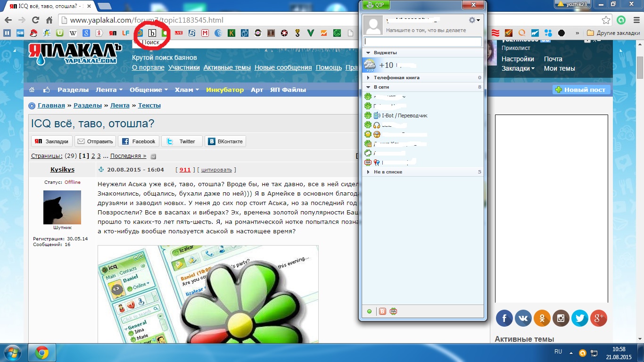Image resolution: width=644 pixels, height=362 pixels.
Task: Open the blue SB bookmark
Action: click(20, 33)
